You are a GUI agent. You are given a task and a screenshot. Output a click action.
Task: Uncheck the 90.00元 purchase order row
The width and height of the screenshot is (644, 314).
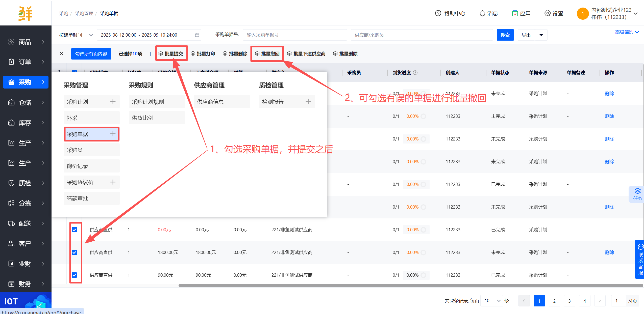74,275
